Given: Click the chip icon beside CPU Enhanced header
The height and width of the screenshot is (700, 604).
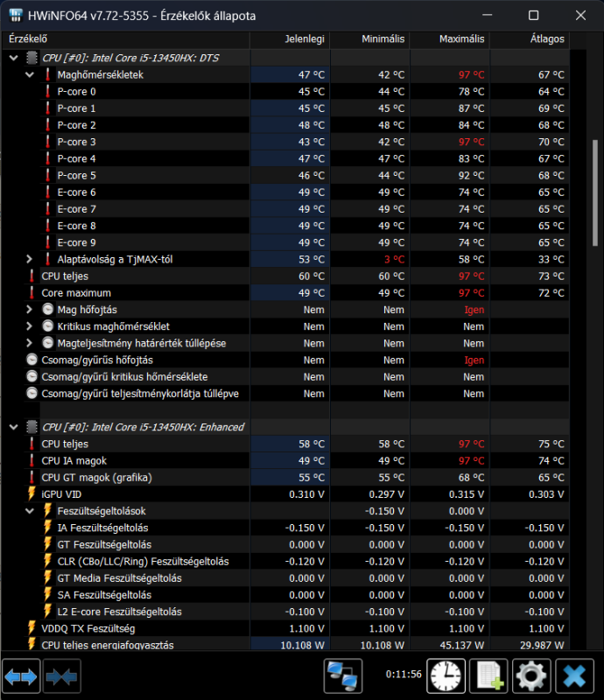Looking at the screenshot, I should click(32, 427).
